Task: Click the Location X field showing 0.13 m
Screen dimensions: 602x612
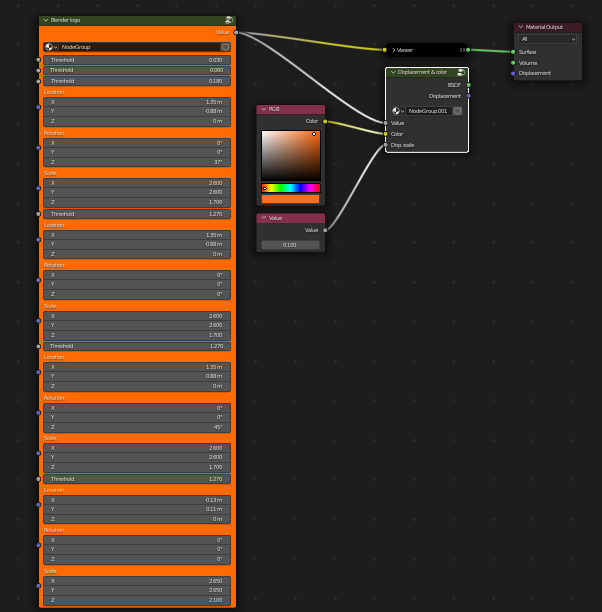Action: pos(137,500)
